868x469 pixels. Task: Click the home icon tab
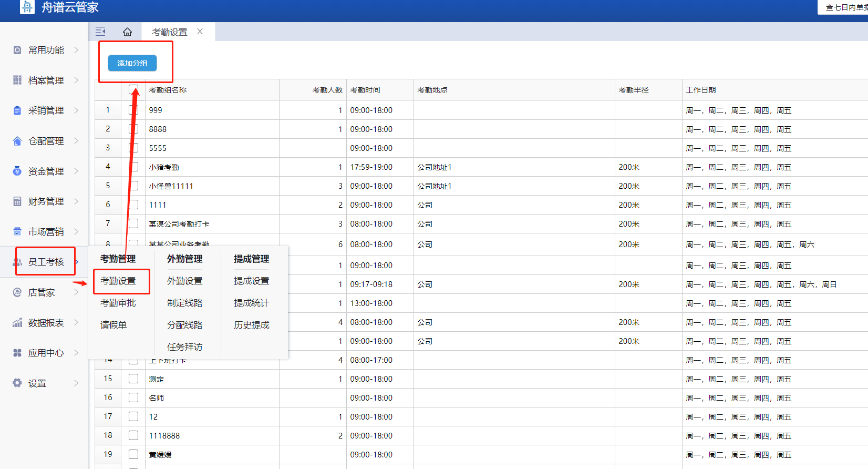[127, 32]
